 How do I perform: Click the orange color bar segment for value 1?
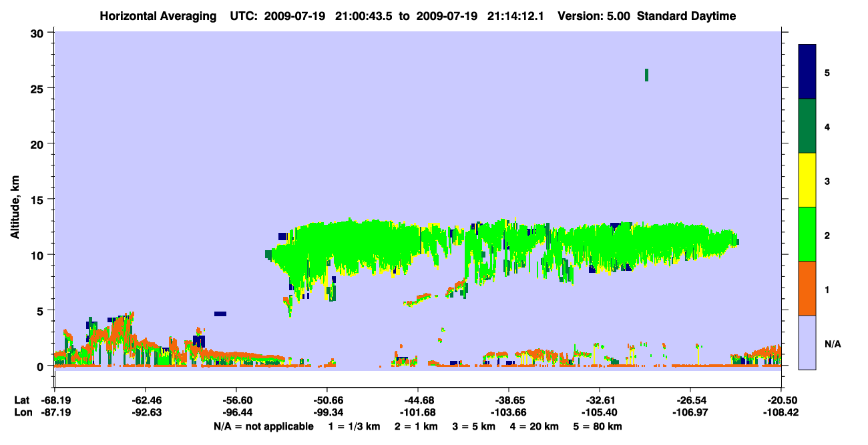pyautogui.click(x=807, y=288)
